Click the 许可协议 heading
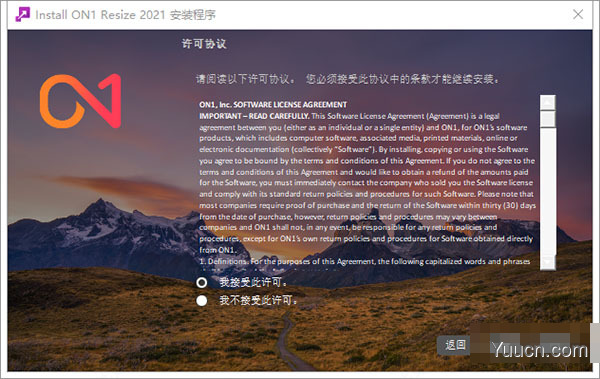600x379 pixels. pyautogui.click(x=204, y=44)
